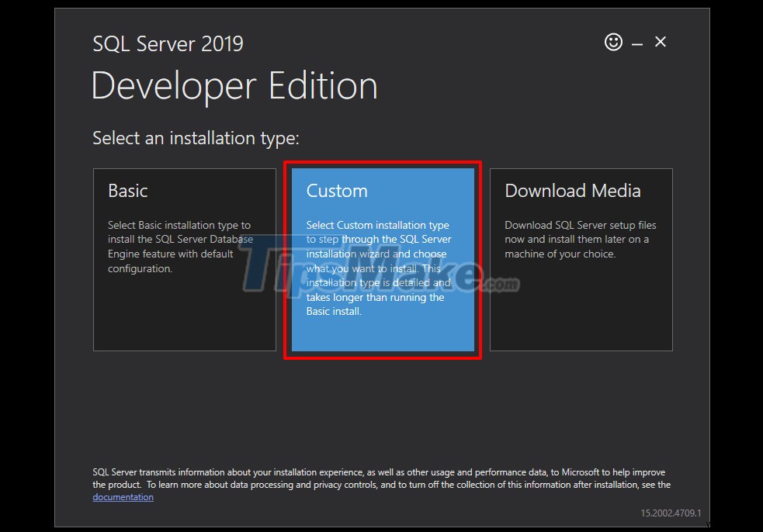Screen dimensions: 763x532
Task: Click the Developer Edition heading
Action: coord(234,85)
